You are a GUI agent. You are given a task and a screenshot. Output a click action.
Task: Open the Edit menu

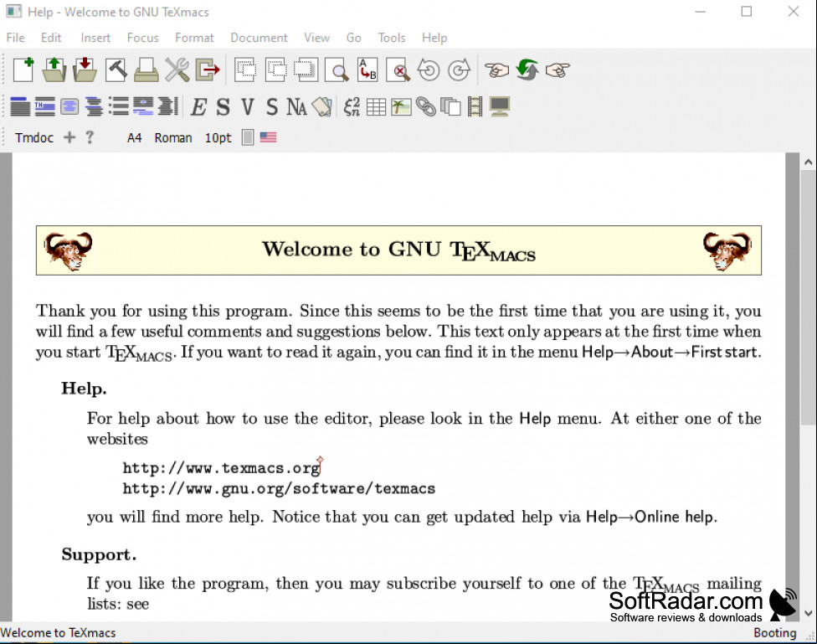point(51,38)
